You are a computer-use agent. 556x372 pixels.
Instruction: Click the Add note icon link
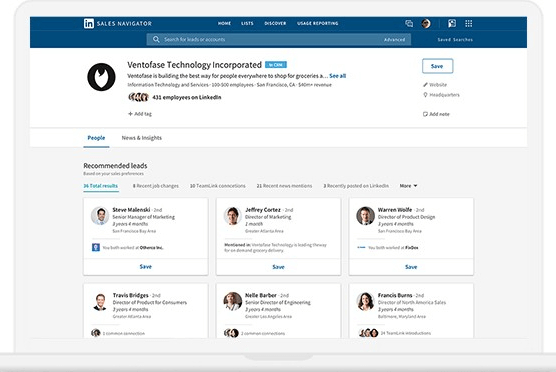pyautogui.click(x=436, y=114)
